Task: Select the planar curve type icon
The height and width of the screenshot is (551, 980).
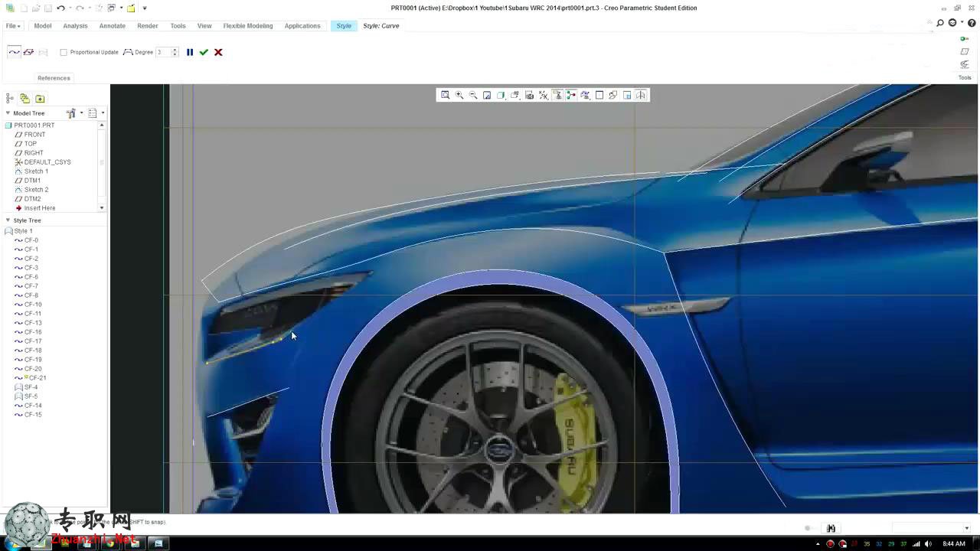Action: click(x=28, y=52)
